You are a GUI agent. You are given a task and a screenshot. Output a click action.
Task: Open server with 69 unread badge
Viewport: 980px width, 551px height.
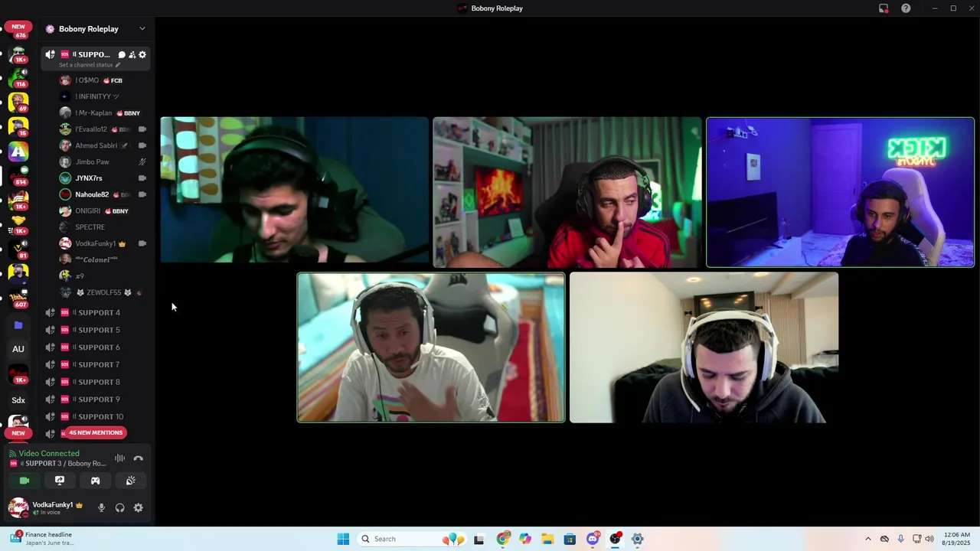[18, 103]
